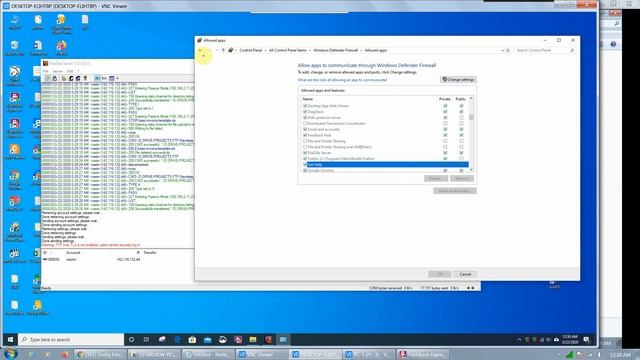The image size is (640, 360).
Task: Click the lock server icon in FileZilla
Action: point(54,78)
